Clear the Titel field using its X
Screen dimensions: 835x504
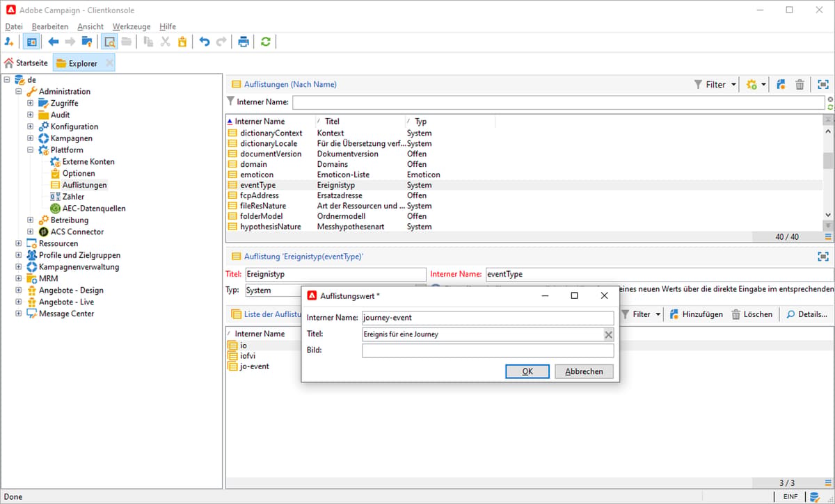point(608,334)
